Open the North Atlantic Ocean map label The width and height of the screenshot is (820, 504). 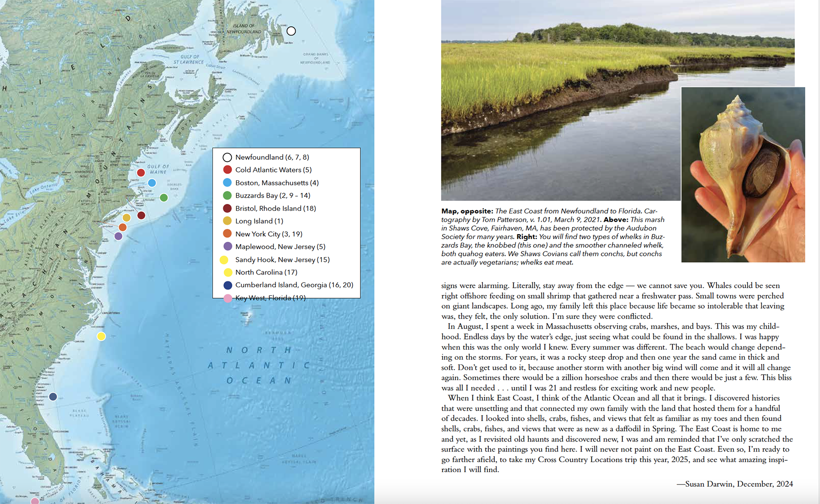coord(258,364)
